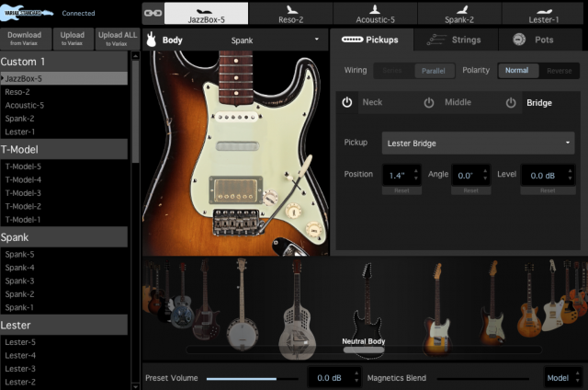Screen dimensions: 588x390
Task: Click the Variax Standard guitar logo
Action: click(27, 13)
